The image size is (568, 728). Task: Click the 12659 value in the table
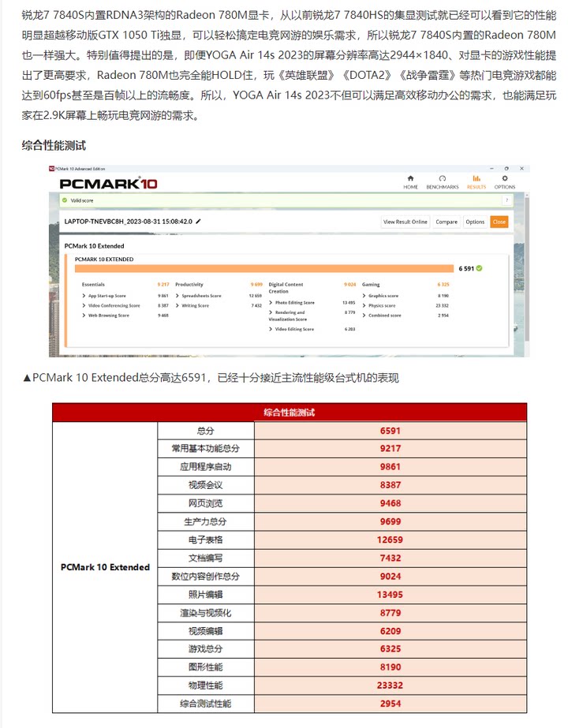(390, 540)
